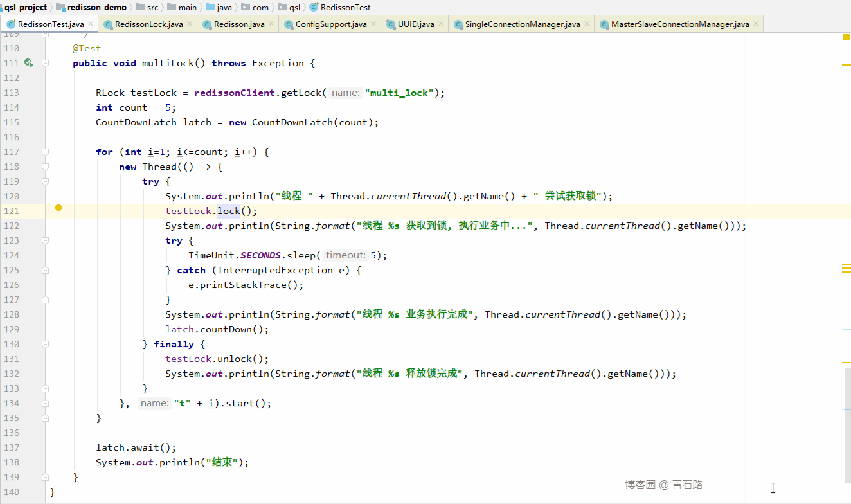The width and height of the screenshot is (851, 504).
Task: Switch to the RedissonLock.java tab
Action: (x=148, y=24)
